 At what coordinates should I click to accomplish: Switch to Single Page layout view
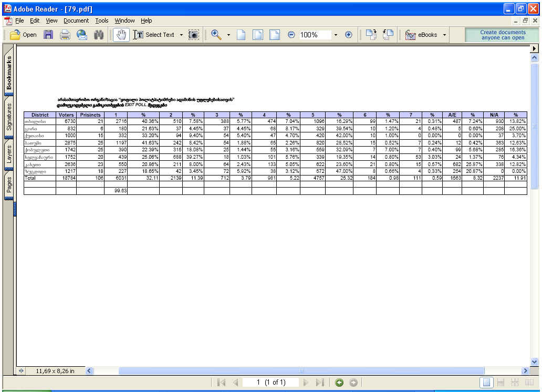pos(487,383)
